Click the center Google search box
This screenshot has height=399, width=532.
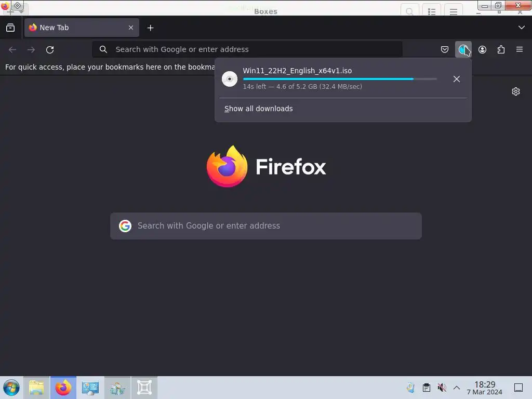pyautogui.click(x=266, y=226)
